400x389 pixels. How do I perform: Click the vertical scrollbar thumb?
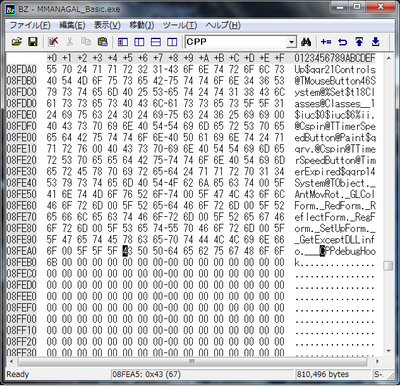[x=388, y=266]
